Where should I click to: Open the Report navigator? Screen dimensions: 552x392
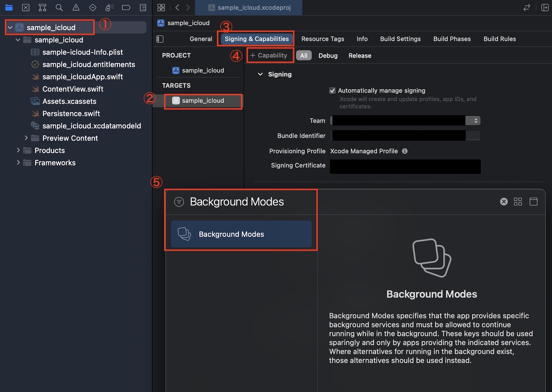[143, 7]
